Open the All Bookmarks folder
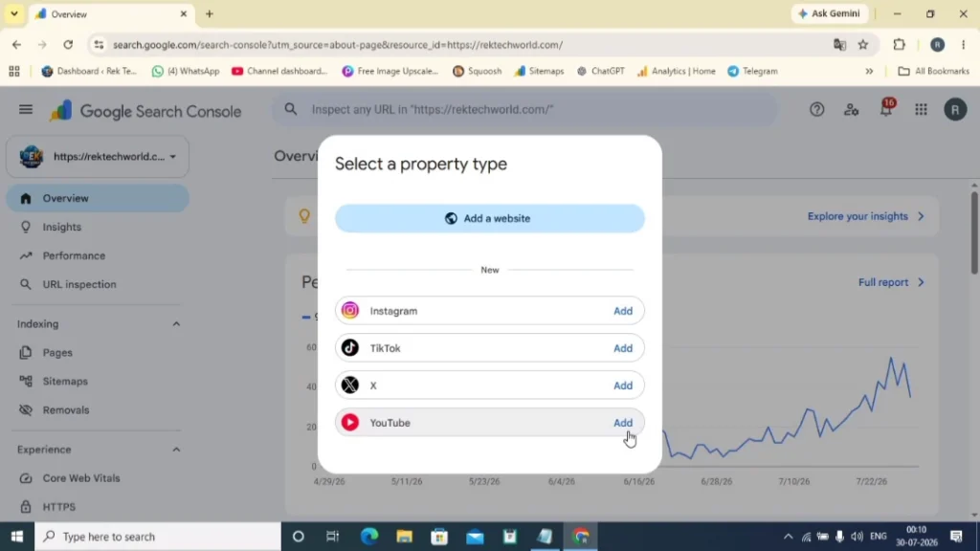The image size is (980, 551). 934,71
